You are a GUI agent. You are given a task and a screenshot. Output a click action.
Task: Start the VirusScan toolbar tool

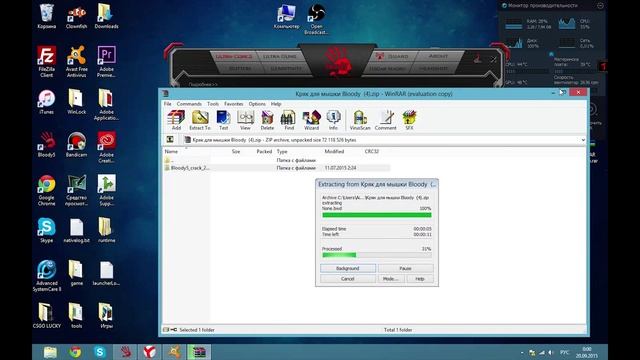(360, 120)
